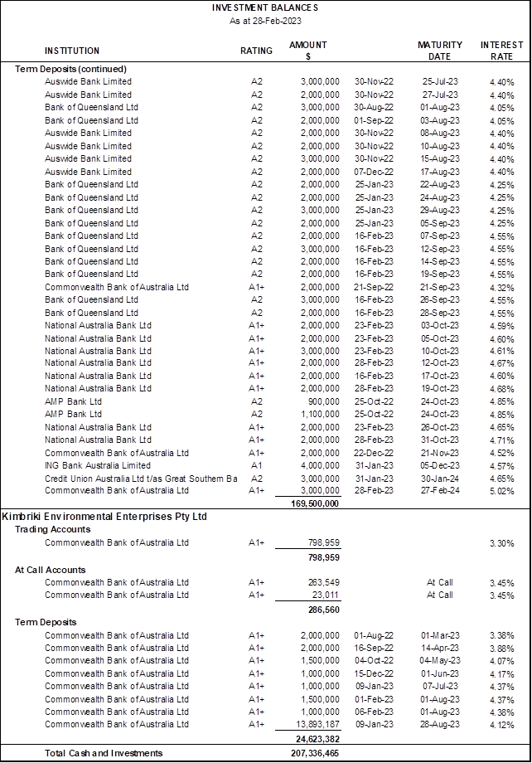Click the 207,336,465 grand total
The image size is (532, 763).
(315, 753)
